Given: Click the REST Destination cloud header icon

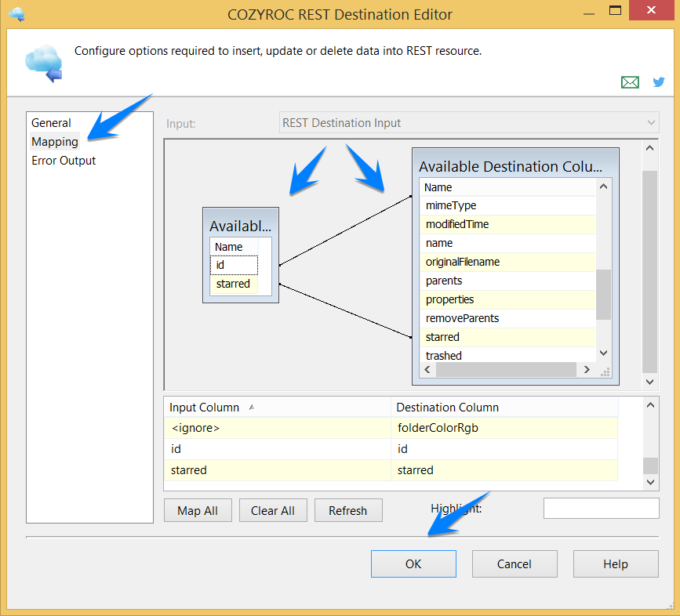Looking at the screenshot, I should point(44,63).
